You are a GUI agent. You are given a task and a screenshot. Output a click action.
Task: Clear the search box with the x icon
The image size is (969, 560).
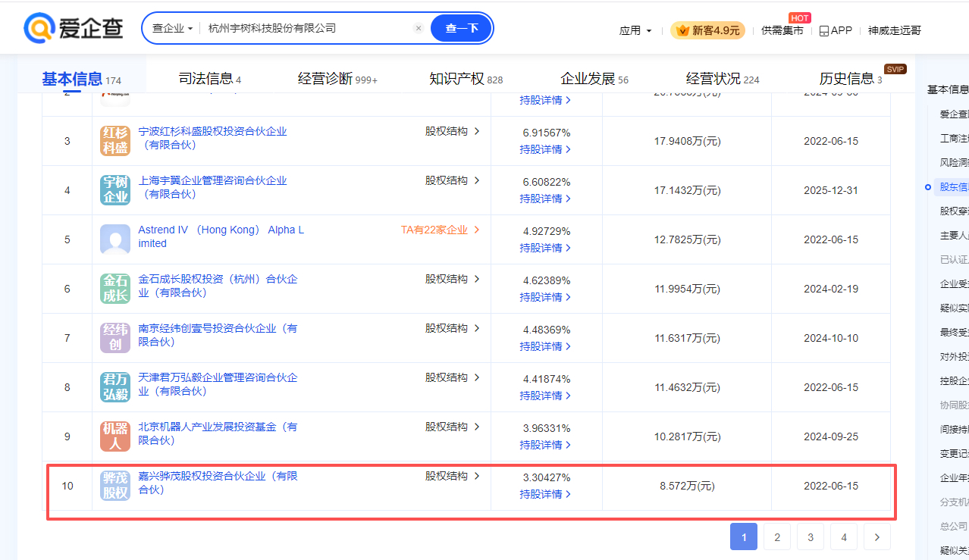[418, 28]
